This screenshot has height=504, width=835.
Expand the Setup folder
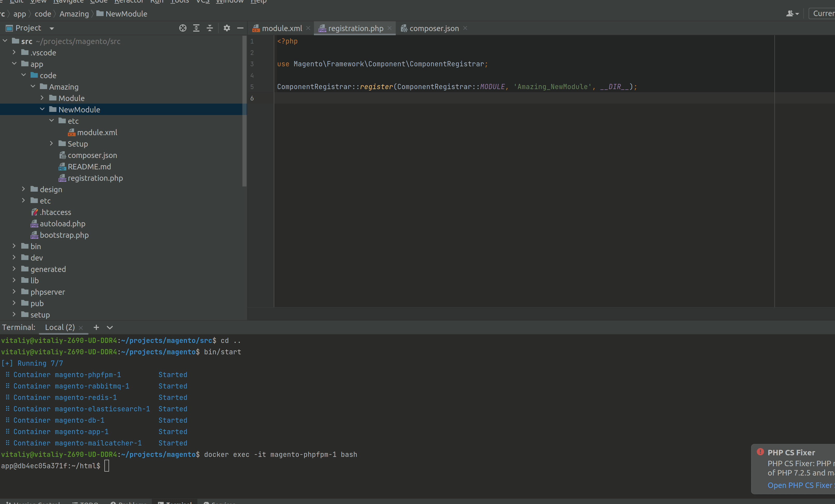52,143
